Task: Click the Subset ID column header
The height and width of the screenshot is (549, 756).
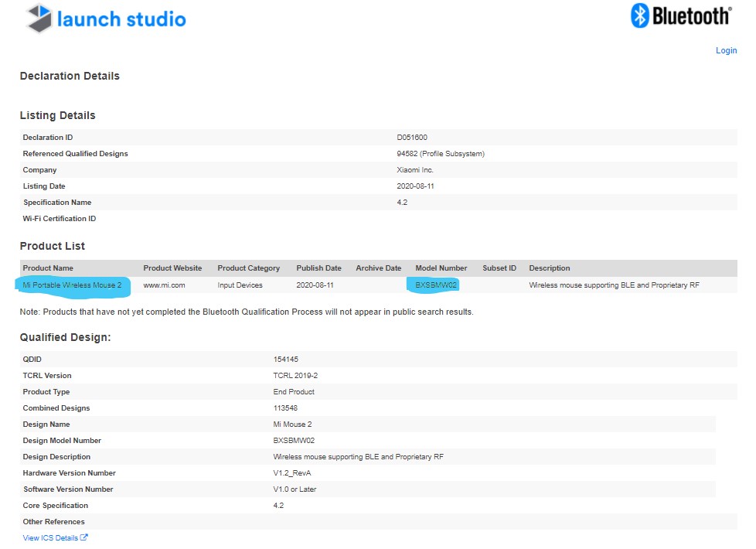Action: click(x=499, y=268)
